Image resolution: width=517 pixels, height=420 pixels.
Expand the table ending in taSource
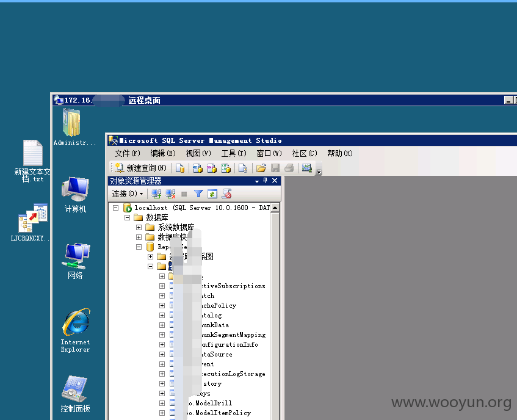point(162,354)
